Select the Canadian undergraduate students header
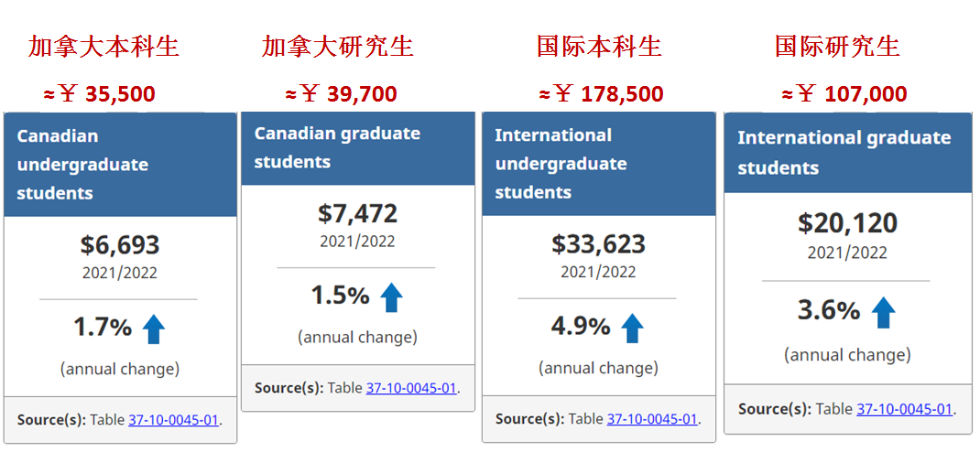The width and height of the screenshot is (980, 452). tap(121, 165)
